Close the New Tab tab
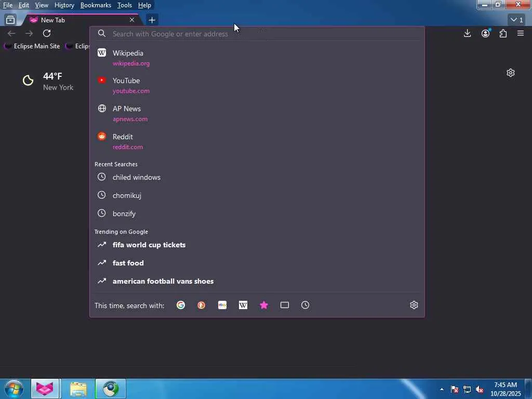Screen dimensions: 532x399 [x=132, y=20]
